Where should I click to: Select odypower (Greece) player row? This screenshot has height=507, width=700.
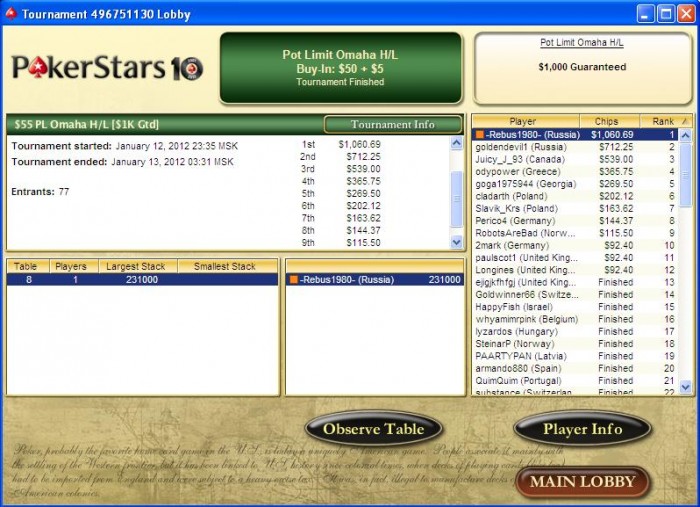click(575, 171)
